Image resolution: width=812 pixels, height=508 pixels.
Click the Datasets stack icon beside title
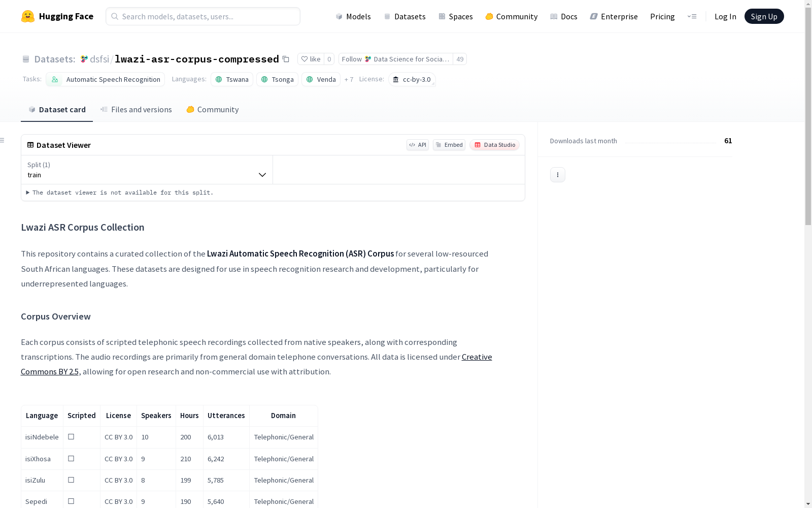[x=26, y=59]
